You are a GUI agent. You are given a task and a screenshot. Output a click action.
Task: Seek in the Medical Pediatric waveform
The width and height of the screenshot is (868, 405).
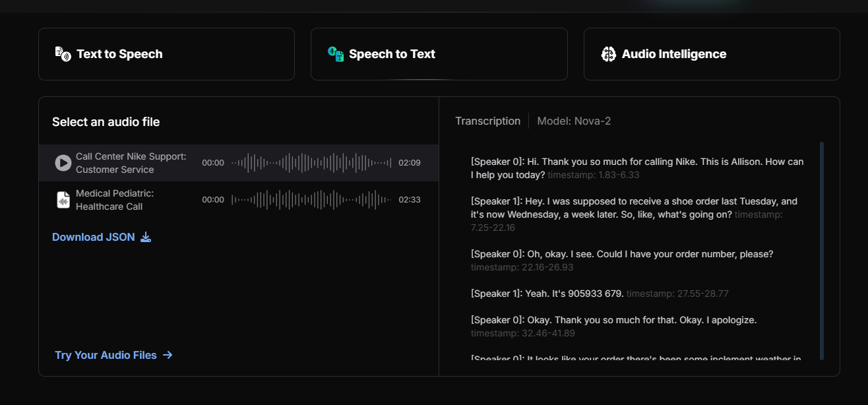[x=311, y=200]
